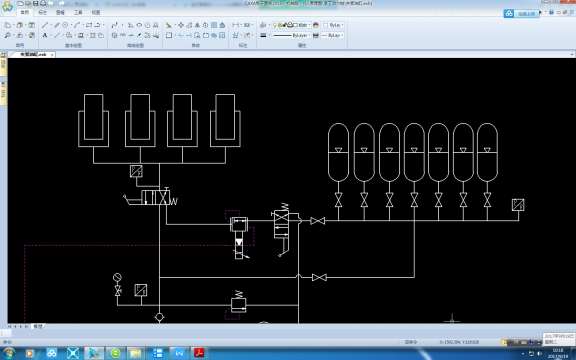Toggle the yellow status bar mode button

[x=504, y=342]
